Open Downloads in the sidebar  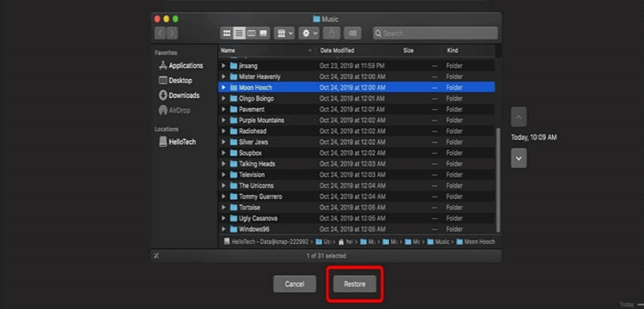(179, 95)
